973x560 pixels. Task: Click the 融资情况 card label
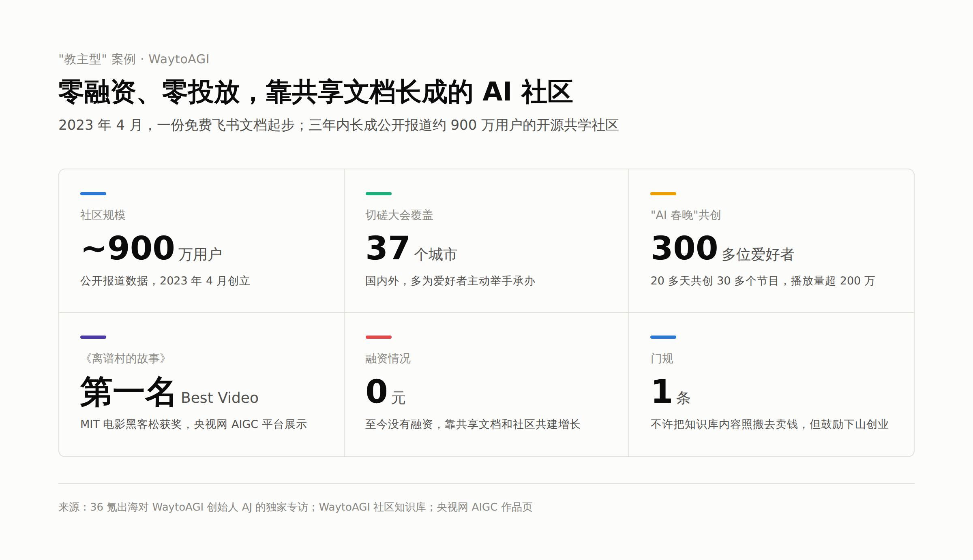388,358
